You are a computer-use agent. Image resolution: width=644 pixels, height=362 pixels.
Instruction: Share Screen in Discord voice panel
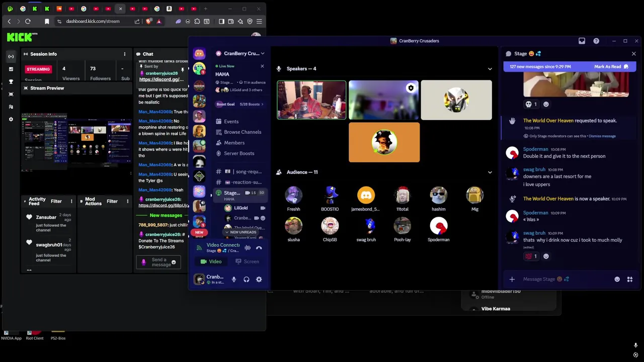point(248,261)
